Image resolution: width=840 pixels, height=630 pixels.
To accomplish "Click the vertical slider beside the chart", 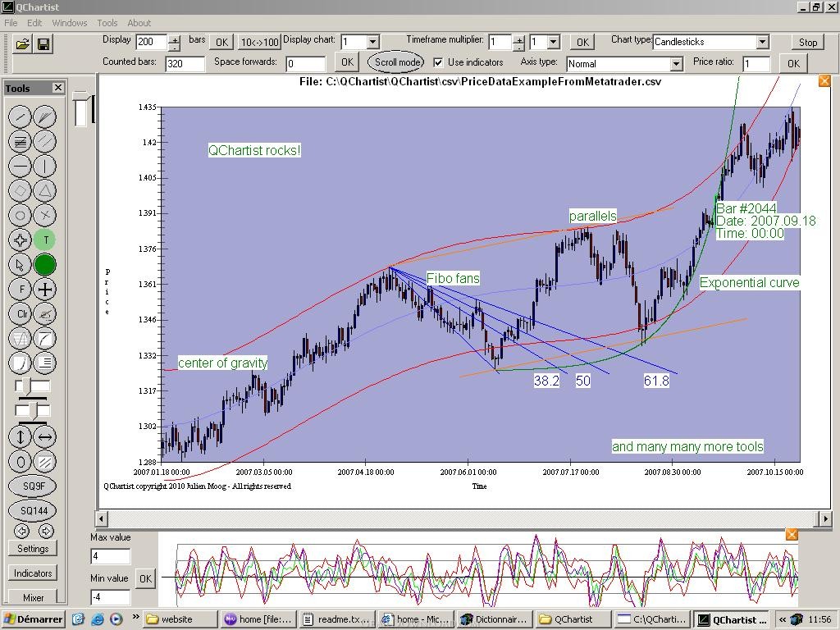I will pyautogui.click(x=81, y=109).
